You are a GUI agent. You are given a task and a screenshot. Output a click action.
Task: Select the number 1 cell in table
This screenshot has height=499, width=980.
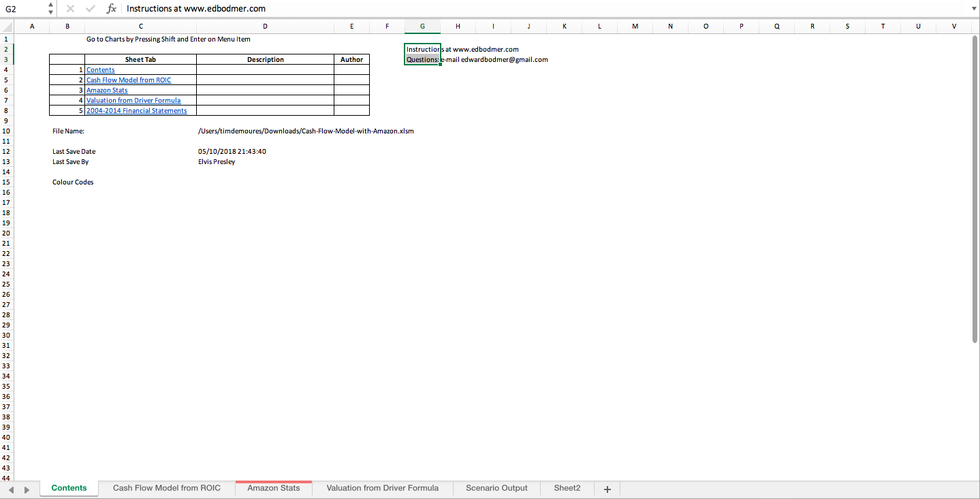(67, 70)
